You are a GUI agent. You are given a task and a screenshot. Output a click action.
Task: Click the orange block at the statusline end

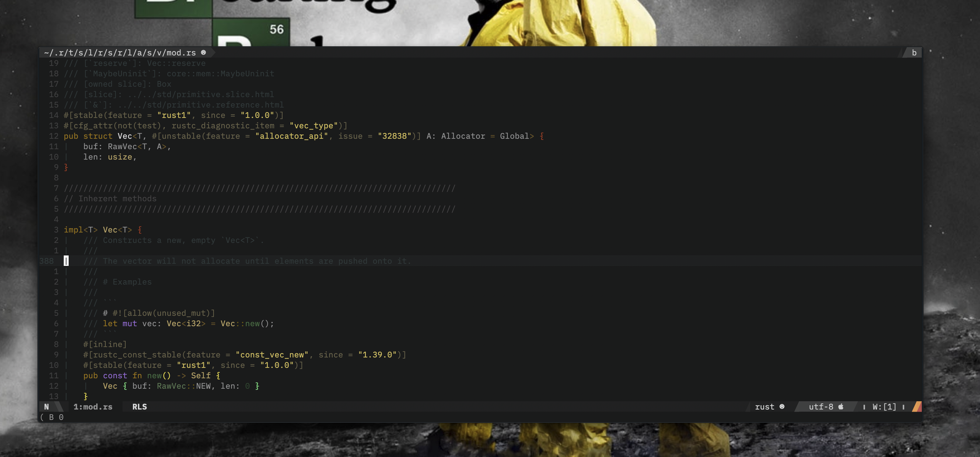917,406
